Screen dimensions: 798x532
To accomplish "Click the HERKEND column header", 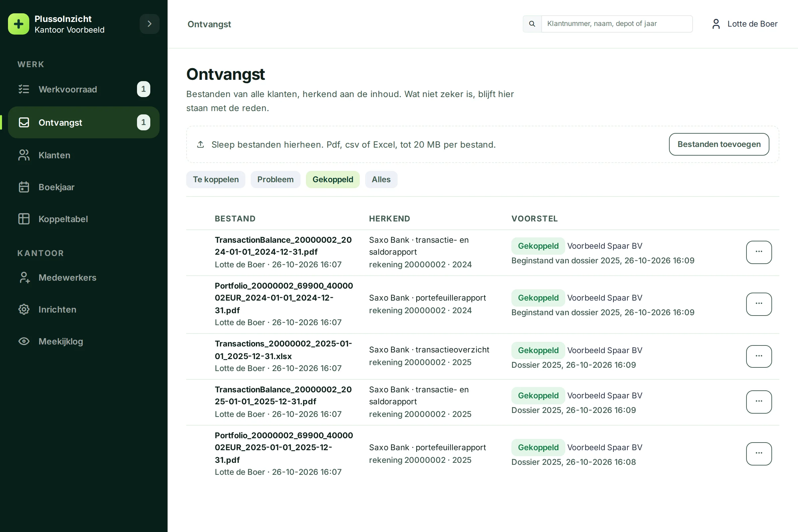I will (x=389, y=218).
